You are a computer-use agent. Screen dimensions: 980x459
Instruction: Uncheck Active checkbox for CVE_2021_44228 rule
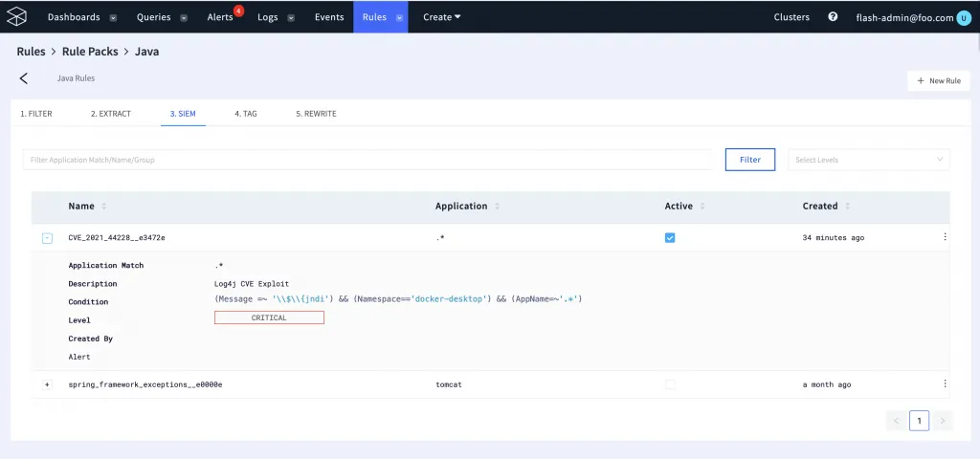pos(670,238)
